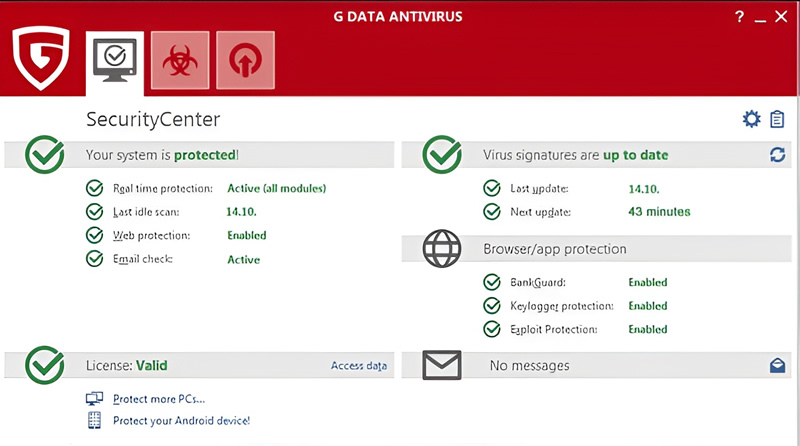Click the G DATA shield logo

[x=41, y=58]
